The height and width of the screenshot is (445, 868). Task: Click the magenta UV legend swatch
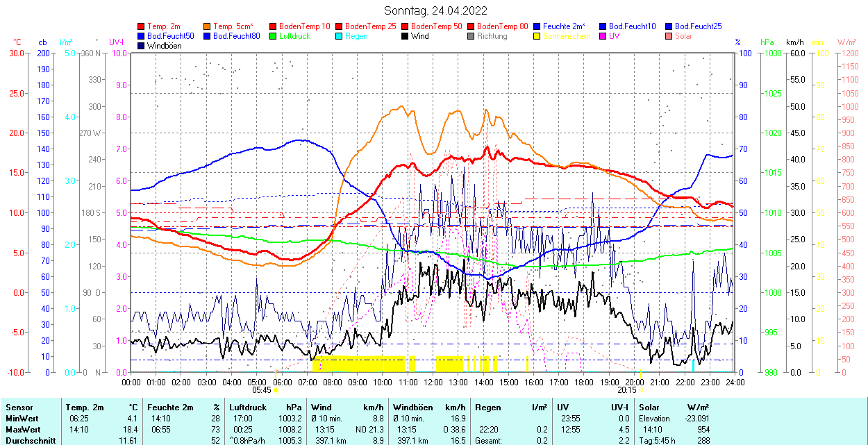point(603,36)
